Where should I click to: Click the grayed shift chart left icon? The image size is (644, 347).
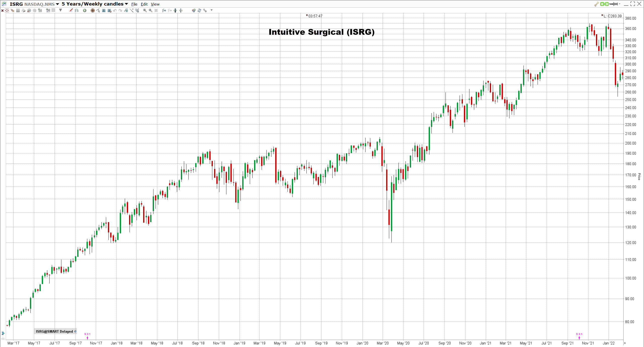[170, 10]
